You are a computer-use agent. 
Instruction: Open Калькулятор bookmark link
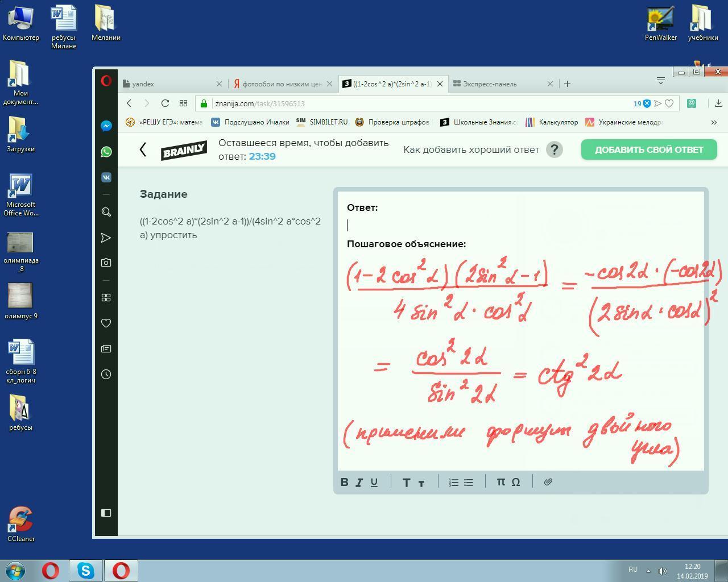click(x=552, y=122)
